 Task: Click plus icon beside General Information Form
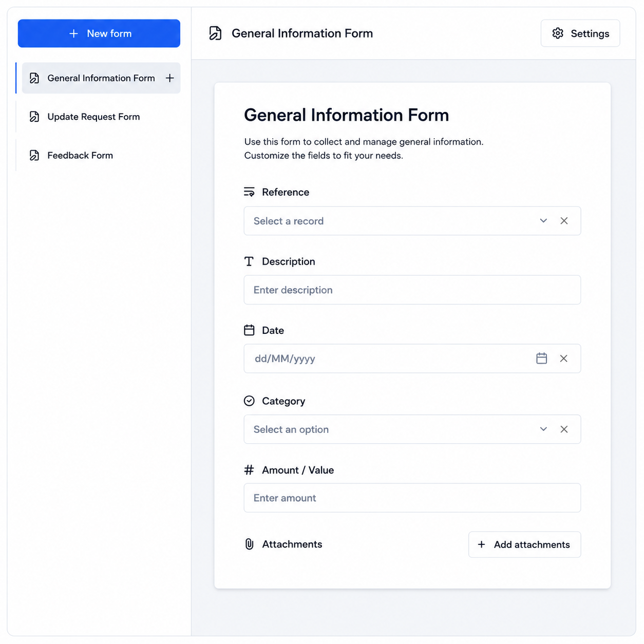coord(169,78)
